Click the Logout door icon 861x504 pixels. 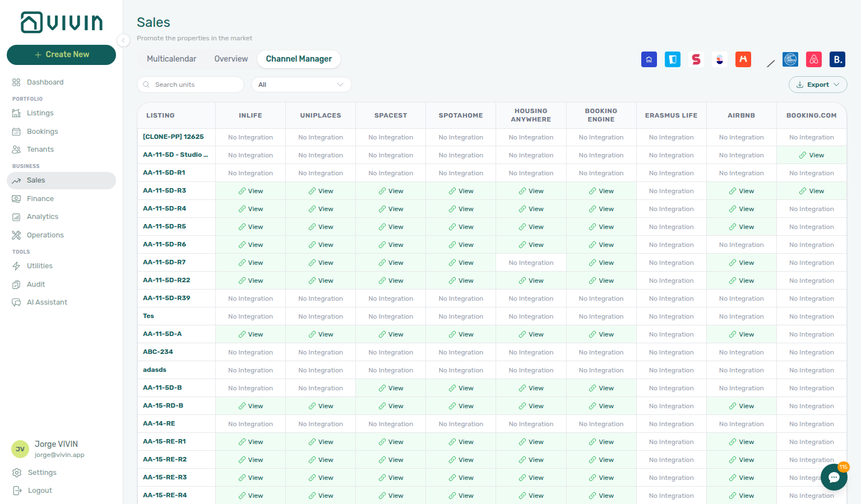(17, 491)
